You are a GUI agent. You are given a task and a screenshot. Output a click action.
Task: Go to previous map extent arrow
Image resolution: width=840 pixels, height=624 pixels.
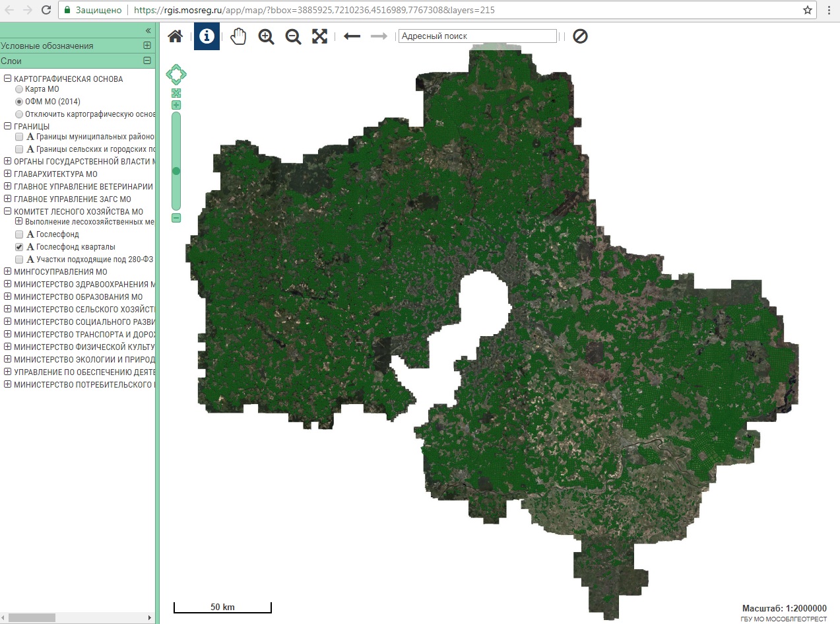coord(352,36)
